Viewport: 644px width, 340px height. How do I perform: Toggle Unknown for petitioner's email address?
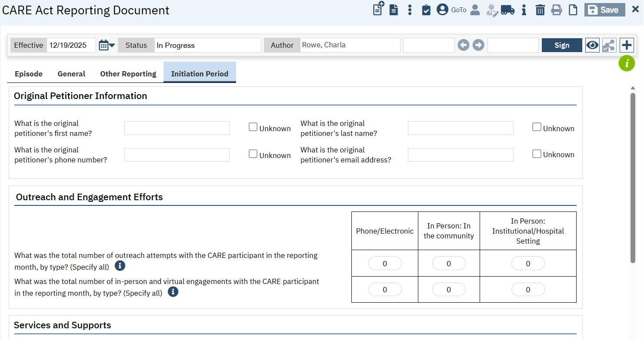click(x=537, y=154)
